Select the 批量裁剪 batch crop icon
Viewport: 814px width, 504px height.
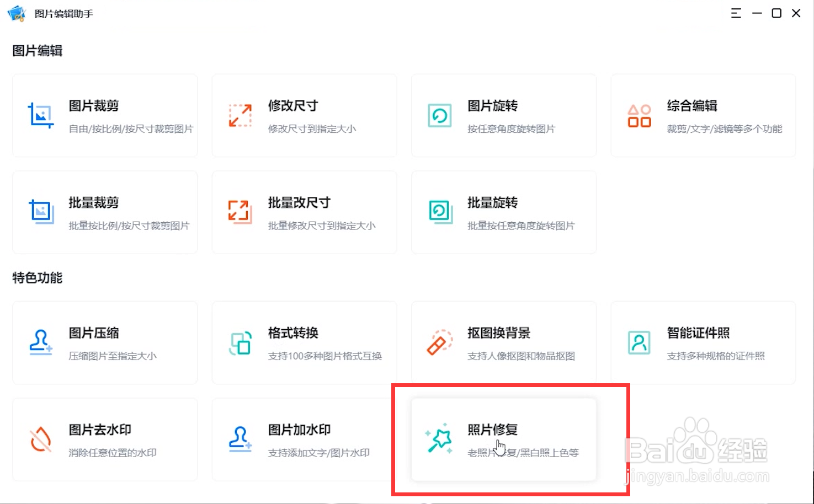click(41, 212)
